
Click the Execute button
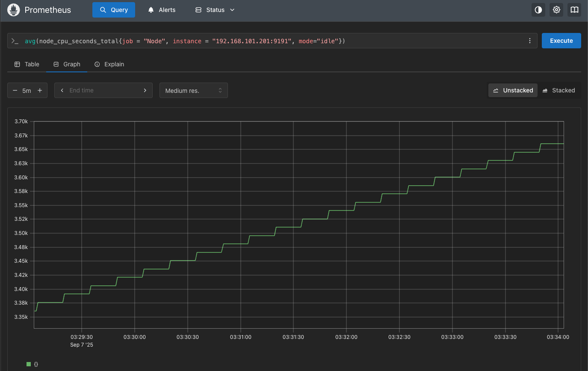point(561,41)
